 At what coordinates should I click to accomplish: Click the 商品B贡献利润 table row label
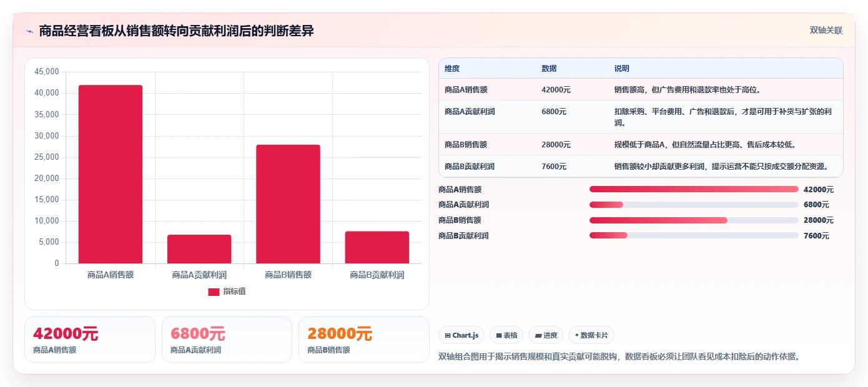pos(470,167)
